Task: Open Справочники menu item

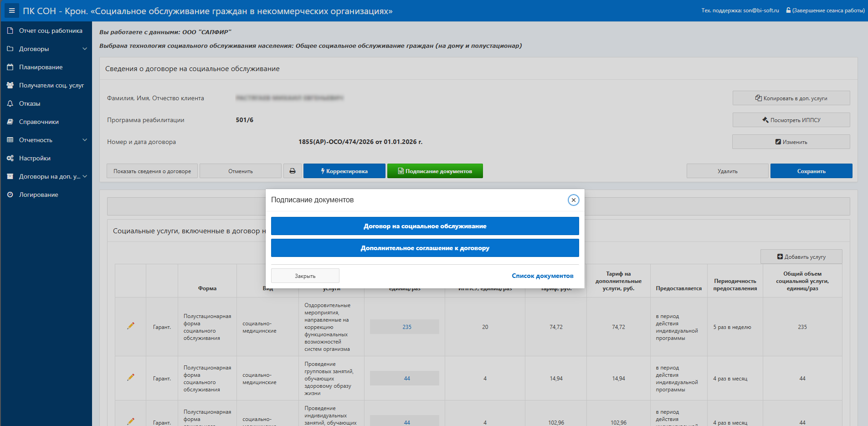Action: pos(39,122)
